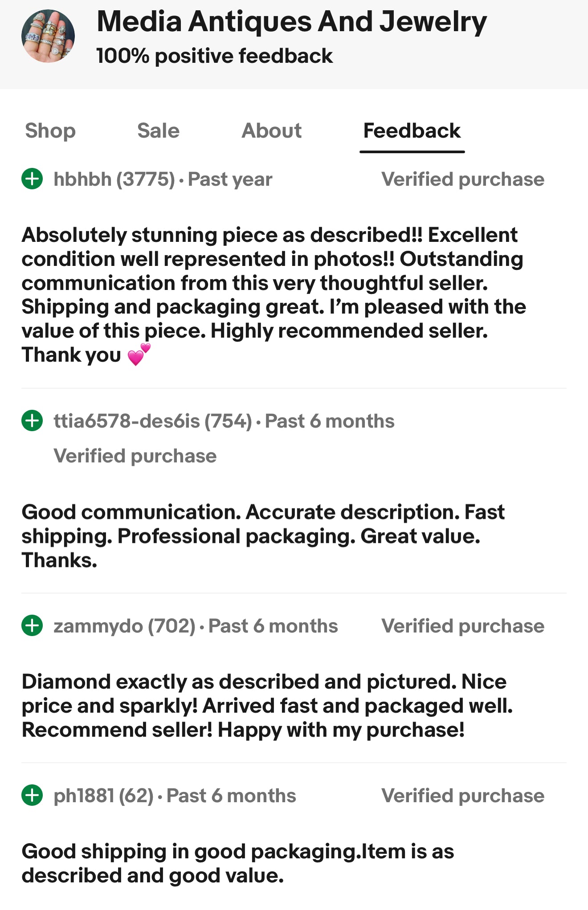588x910 pixels.
Task: Open the Shop tab
Action: [50, 131]
